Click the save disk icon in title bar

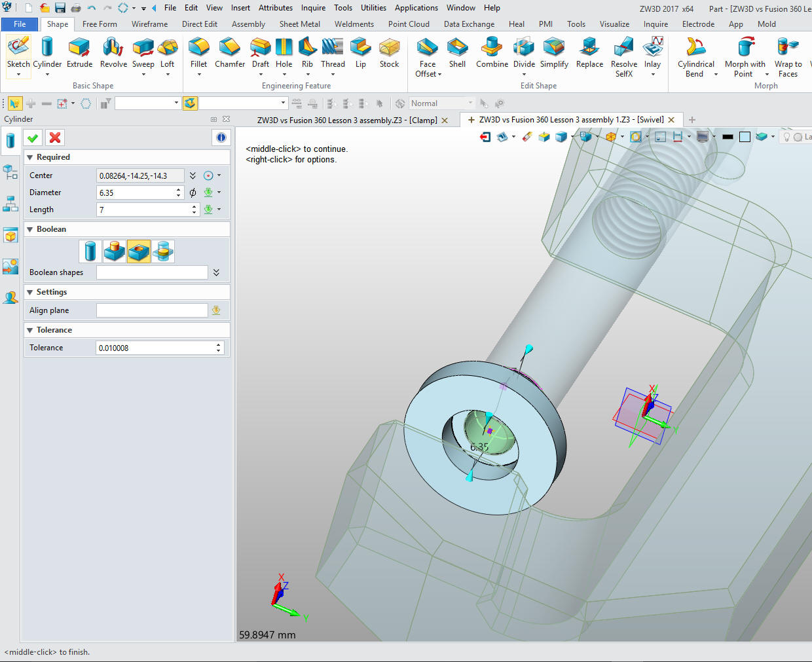(x=60, y=8)
